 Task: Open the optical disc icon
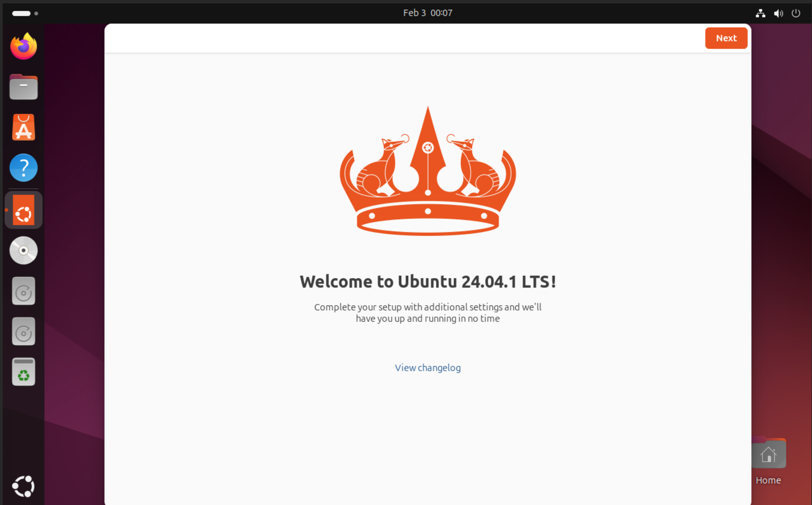pyautogui.click(x=24, y=250)
